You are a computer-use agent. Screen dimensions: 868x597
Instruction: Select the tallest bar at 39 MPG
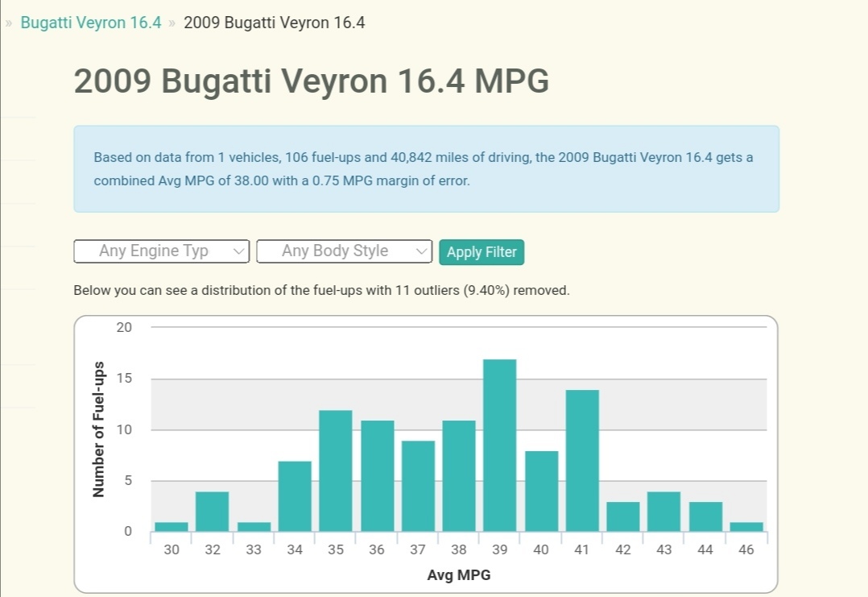(500, 446)
